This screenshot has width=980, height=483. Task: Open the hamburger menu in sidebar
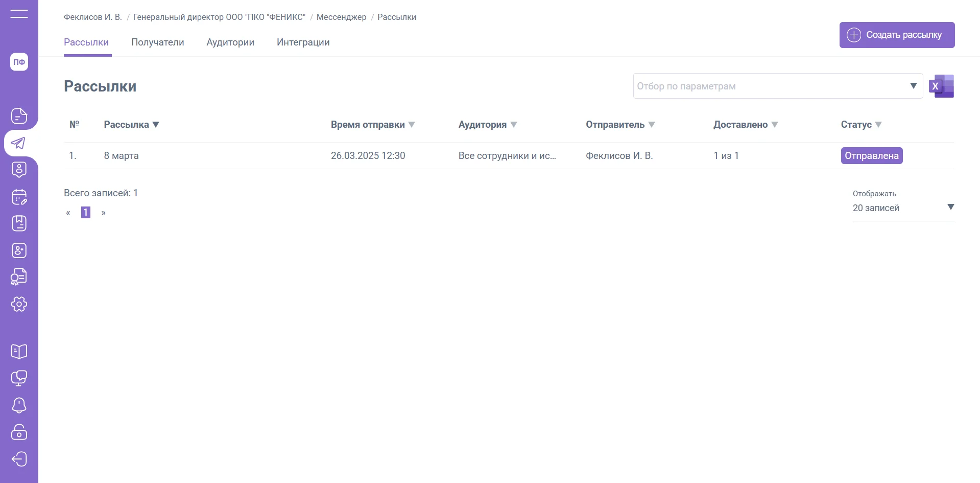coord(19,14)
